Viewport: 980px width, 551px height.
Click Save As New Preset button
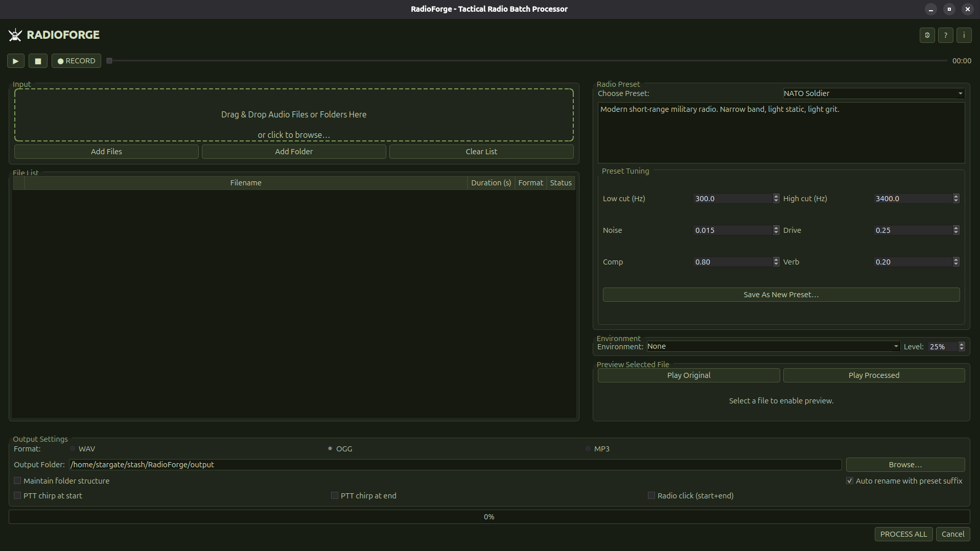[x=781, y=295]
